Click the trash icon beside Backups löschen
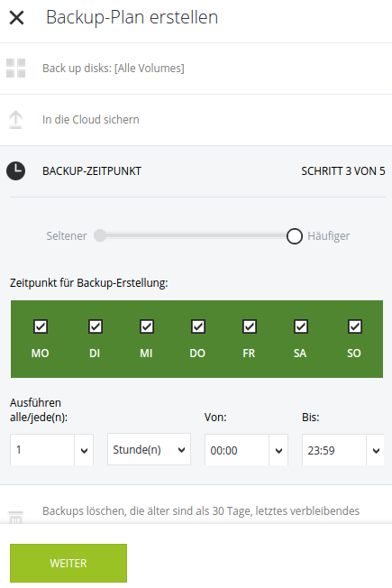The height and width of the screenshot is (588, 392). pos(15,518)
